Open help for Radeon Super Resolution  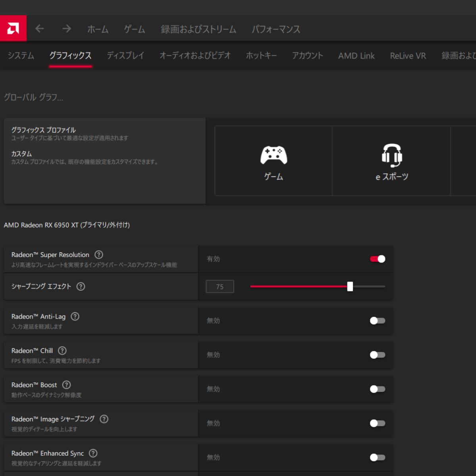(99, 255)
